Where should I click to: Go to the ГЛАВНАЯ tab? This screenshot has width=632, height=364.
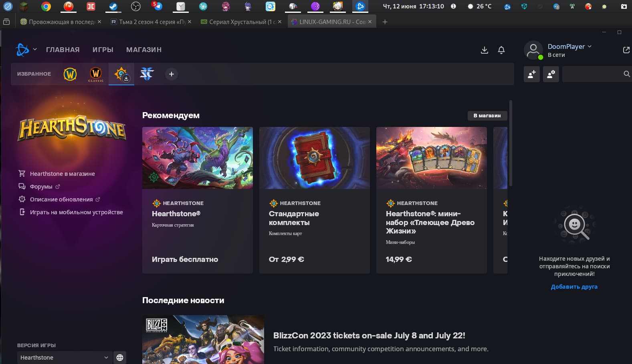(63, 50)
